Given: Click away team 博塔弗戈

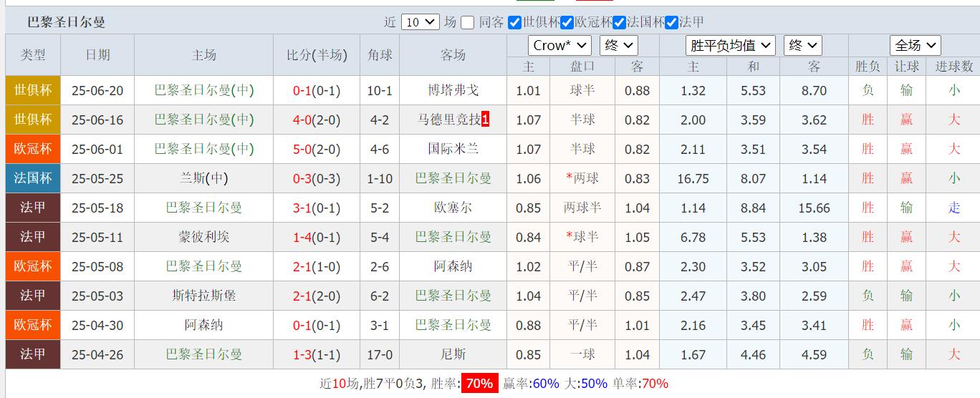Looking at the screenshot, I should [453, 90].
